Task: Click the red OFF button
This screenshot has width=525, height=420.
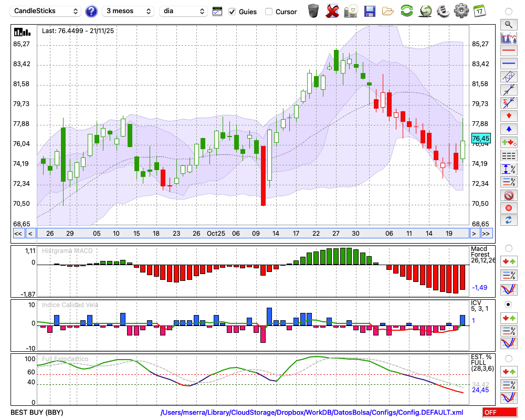Action: pos(499,413)
